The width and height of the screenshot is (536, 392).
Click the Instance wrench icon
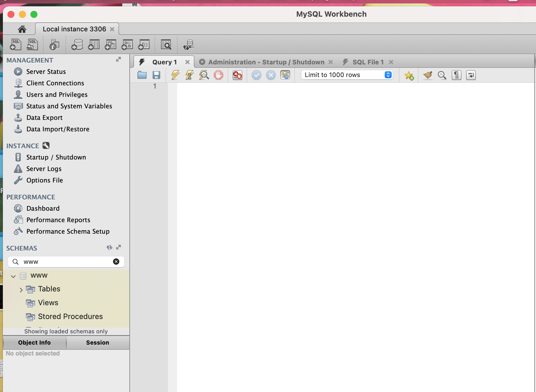click(46, 145)
